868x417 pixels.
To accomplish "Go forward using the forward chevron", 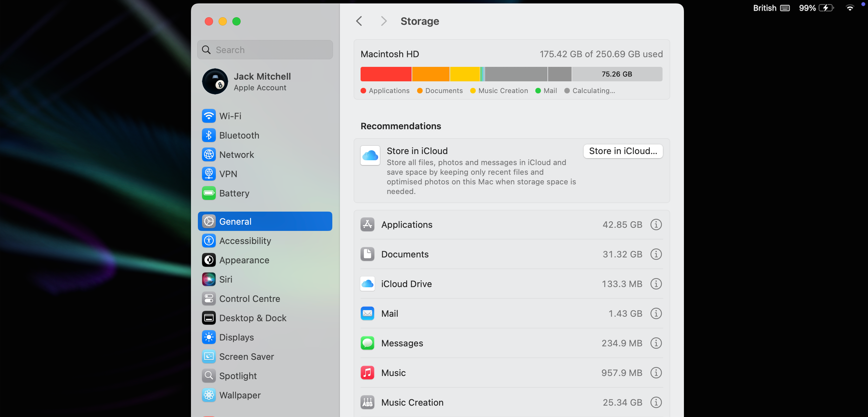I will click(x=383, y=21).
